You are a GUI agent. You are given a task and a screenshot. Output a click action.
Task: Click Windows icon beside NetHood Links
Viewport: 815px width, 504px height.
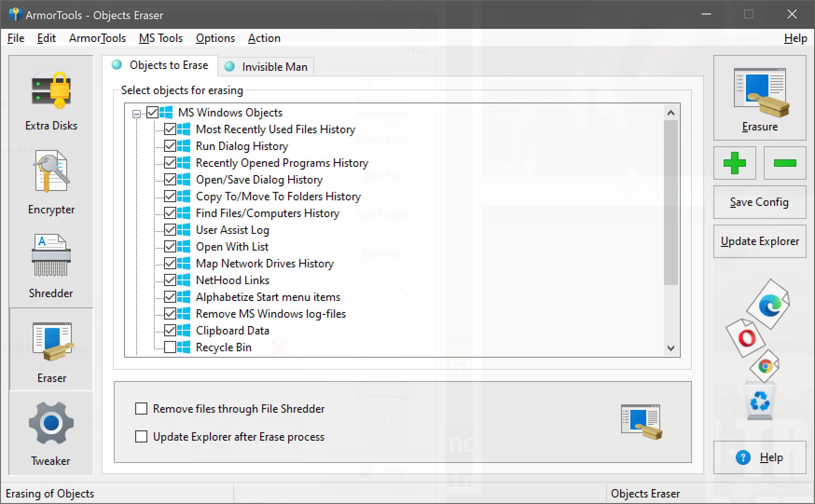pyautogui.click(x=184, y=280)
